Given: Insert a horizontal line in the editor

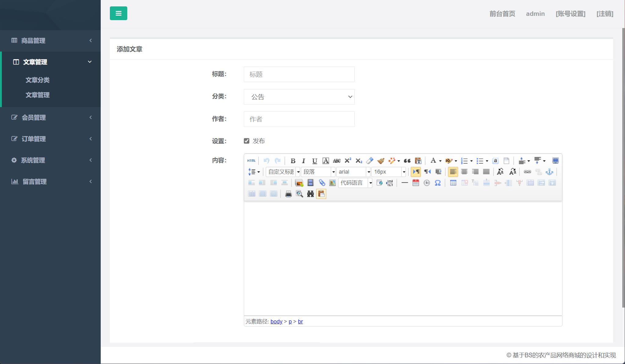Looking at the screenshot, I should click(404, 182).
